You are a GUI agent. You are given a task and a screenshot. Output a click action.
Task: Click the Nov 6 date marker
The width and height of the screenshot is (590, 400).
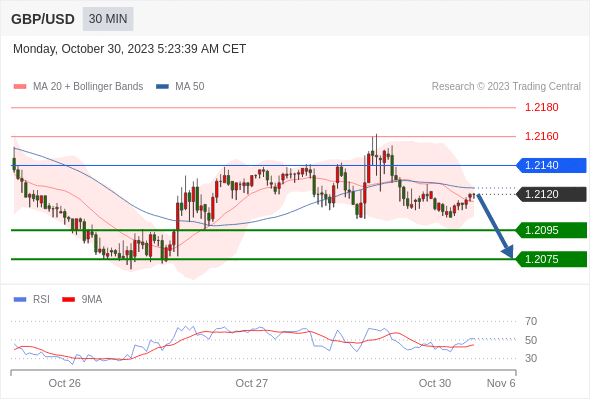point(501,383)
